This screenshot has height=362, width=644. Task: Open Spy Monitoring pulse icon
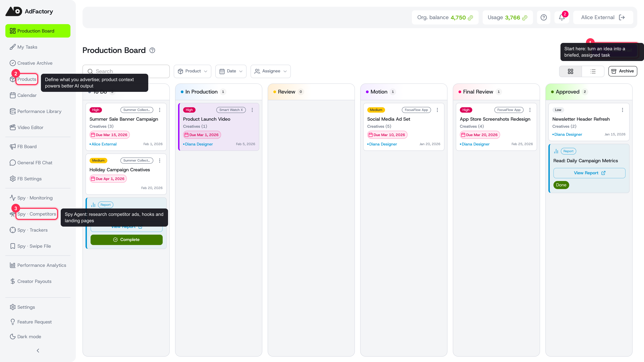click(13, 198)
